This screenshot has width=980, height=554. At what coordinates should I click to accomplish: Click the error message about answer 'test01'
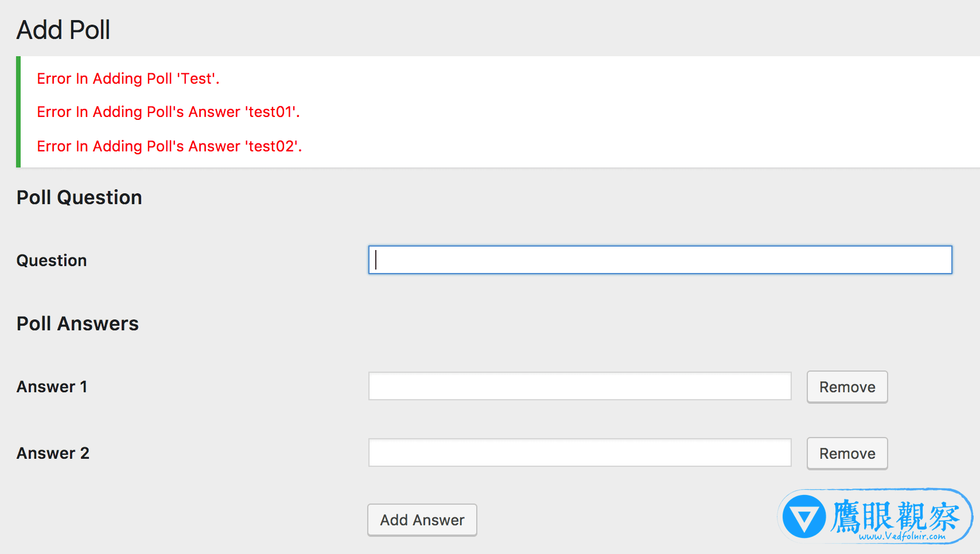(168, 112)
